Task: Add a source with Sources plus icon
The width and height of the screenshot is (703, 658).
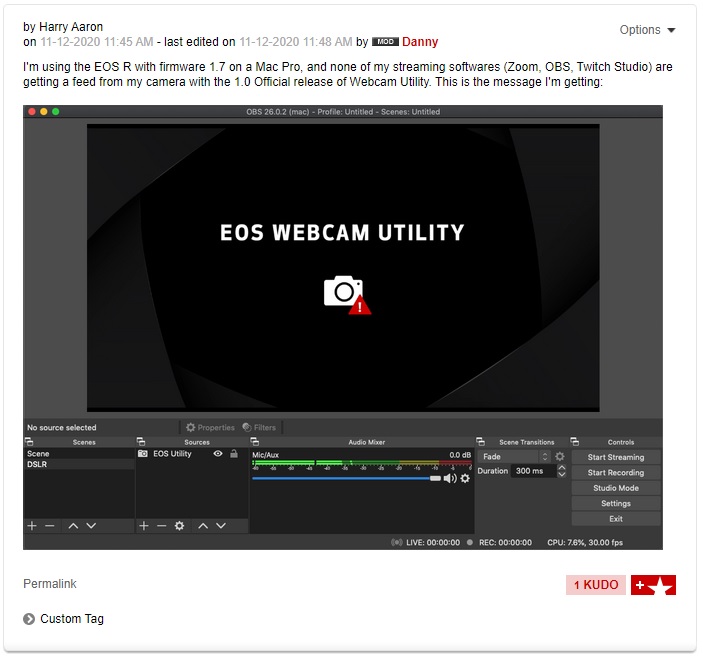Action: pos(144,526)
